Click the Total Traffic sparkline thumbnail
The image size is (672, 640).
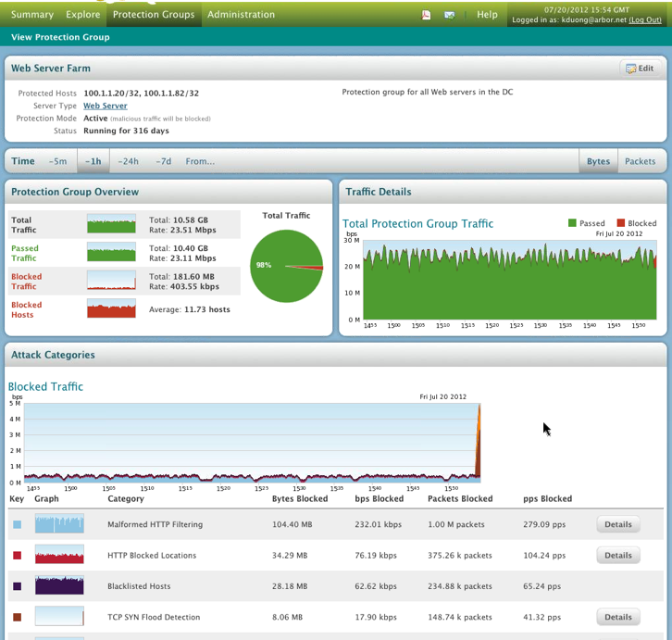point(111,224)
